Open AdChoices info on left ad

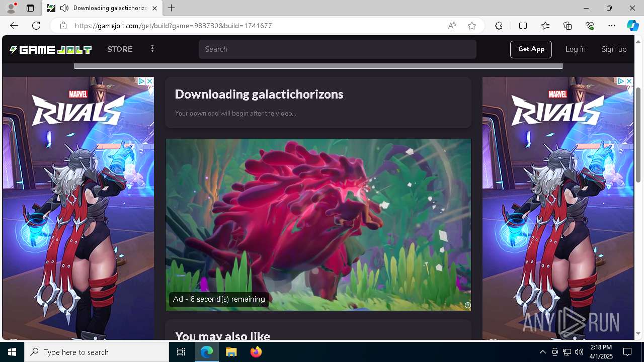142,81
